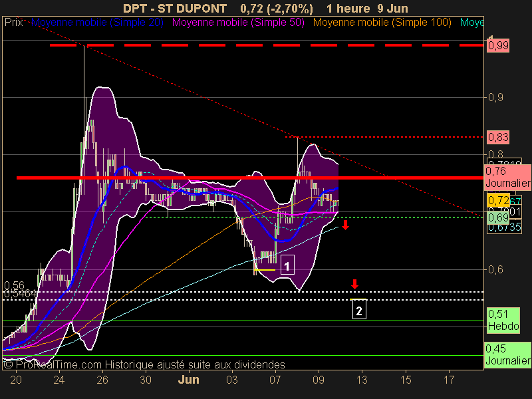
Task: Click the green "0,69" support price label
Action: point(497,217)
